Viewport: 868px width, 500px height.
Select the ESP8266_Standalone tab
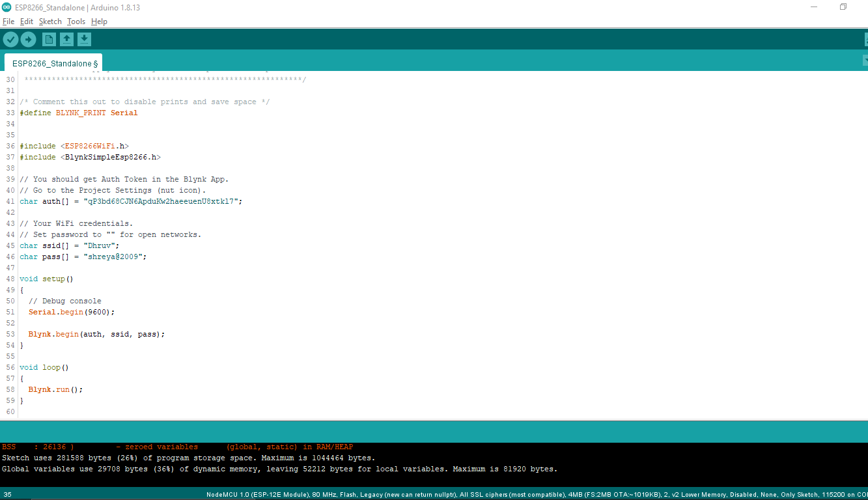[54, 63]
